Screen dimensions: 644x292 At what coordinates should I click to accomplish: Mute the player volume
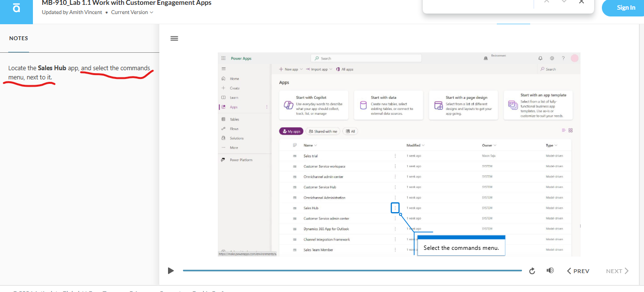coord(550,270)
